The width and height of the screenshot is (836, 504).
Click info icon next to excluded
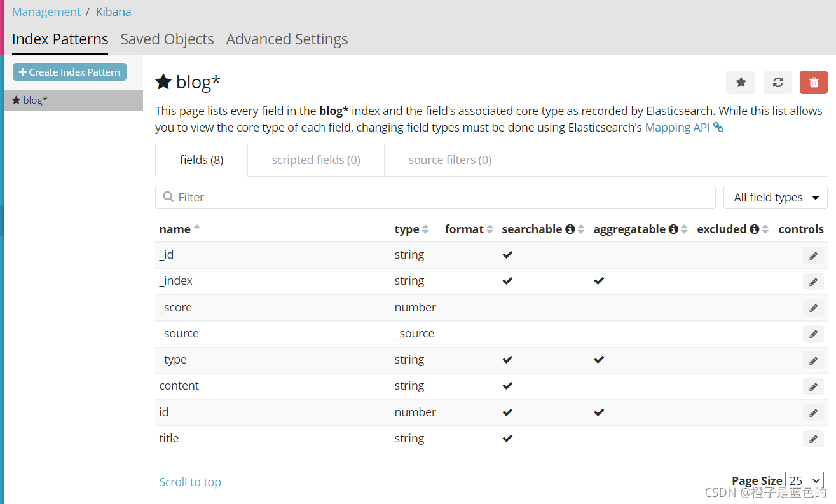tap(754, 229)
